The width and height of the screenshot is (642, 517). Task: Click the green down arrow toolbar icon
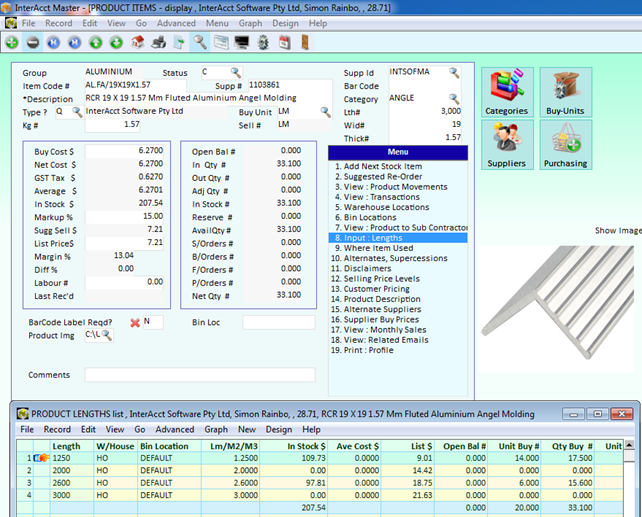[117, 42]
